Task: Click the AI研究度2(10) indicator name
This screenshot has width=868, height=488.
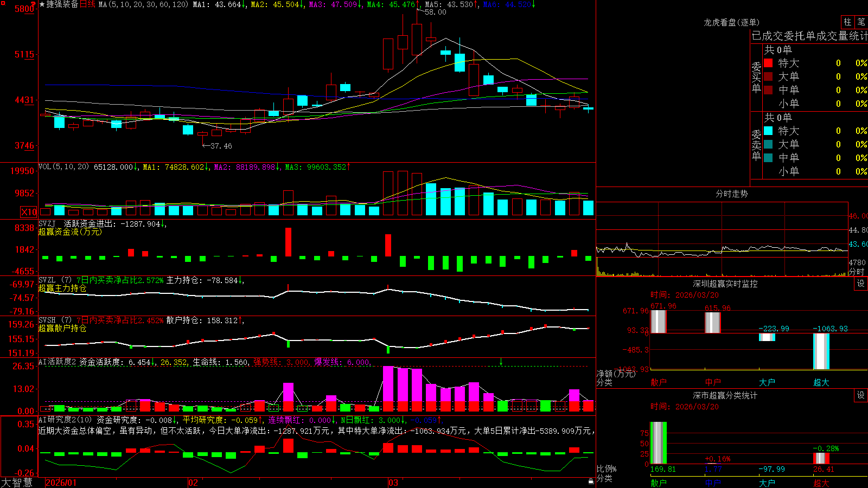Action: pyautogui.click(x=65, y=420)
